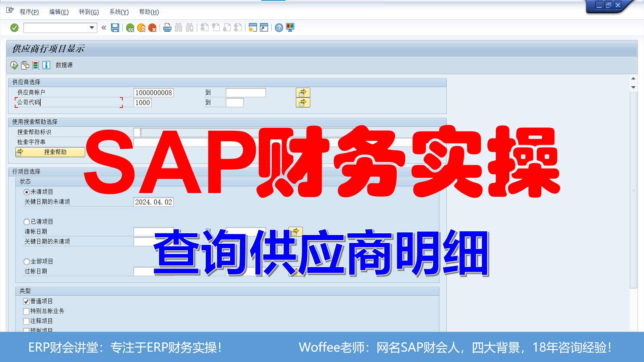Click the key date field 2024.04.02
This screenshot has width=644, height=362.
pyautogui.click(x=154, y=202)
